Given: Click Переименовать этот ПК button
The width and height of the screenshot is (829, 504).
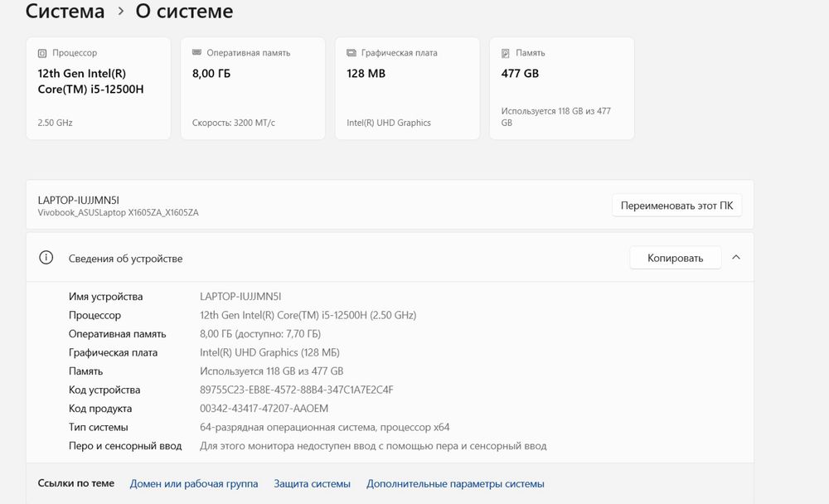Looking at the screenshot, I should (x=676, y=206).
